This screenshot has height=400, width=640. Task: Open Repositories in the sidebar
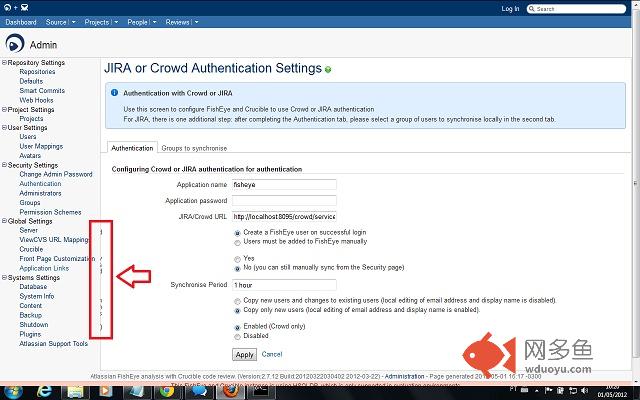click(x=37, y=72)
